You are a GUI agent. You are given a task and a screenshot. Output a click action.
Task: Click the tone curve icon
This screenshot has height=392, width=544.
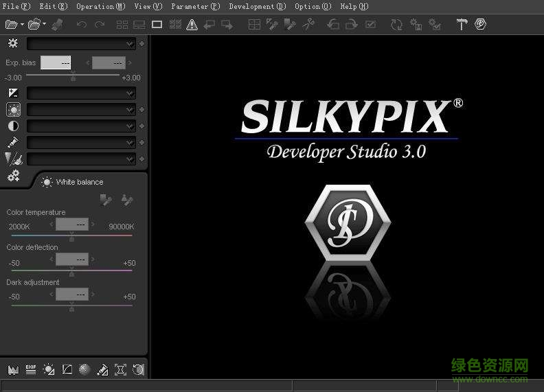(67, 370)
